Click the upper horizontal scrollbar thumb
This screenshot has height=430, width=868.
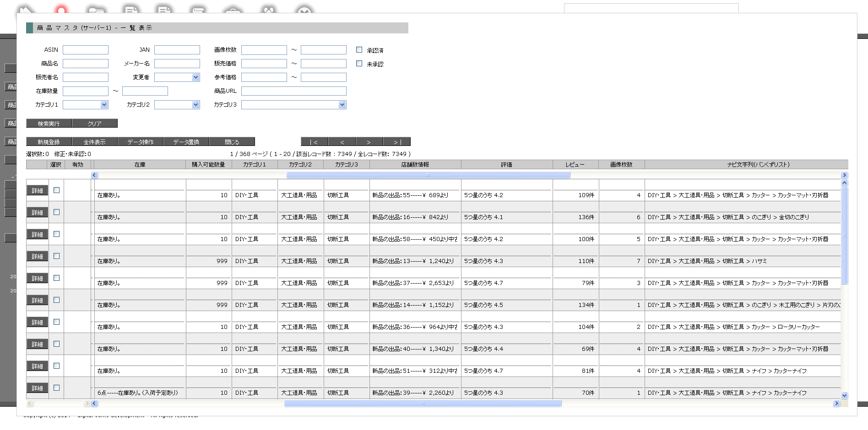[x=428, y=175]
